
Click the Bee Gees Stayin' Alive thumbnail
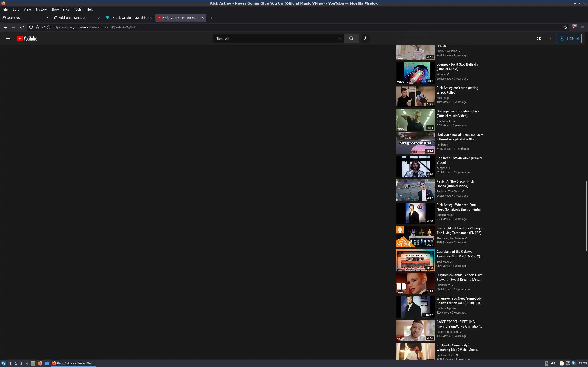click(x=415, y=167)
